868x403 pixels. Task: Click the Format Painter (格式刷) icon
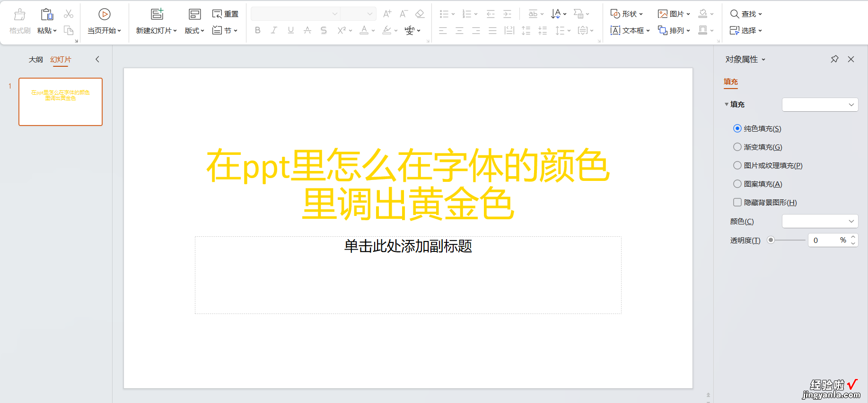point(19,15)
